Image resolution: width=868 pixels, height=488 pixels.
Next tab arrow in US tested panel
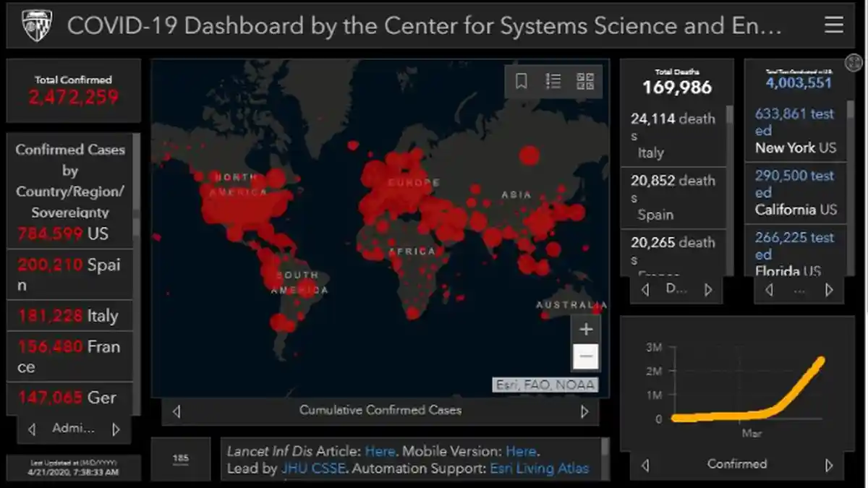point(829,290)
